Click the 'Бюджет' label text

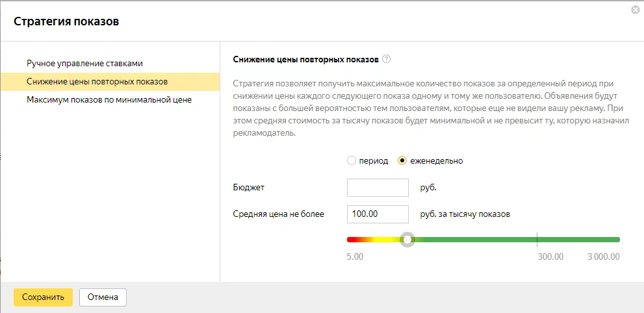249,188
